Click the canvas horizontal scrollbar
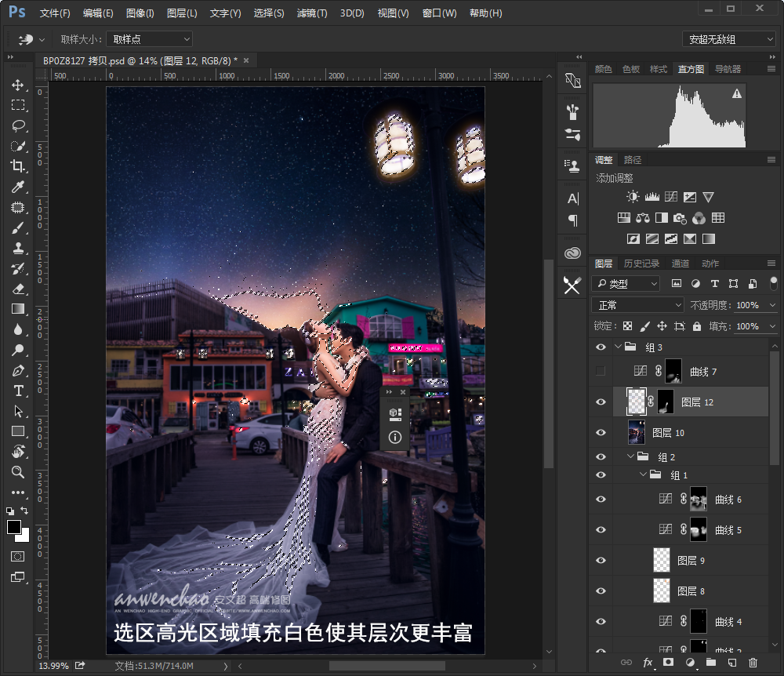Viewport: 784px width, 676px height. pos(387,666)
